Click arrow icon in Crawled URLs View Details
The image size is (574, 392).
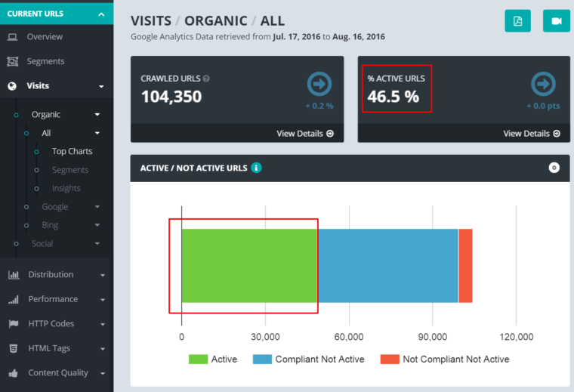(330, 134)
